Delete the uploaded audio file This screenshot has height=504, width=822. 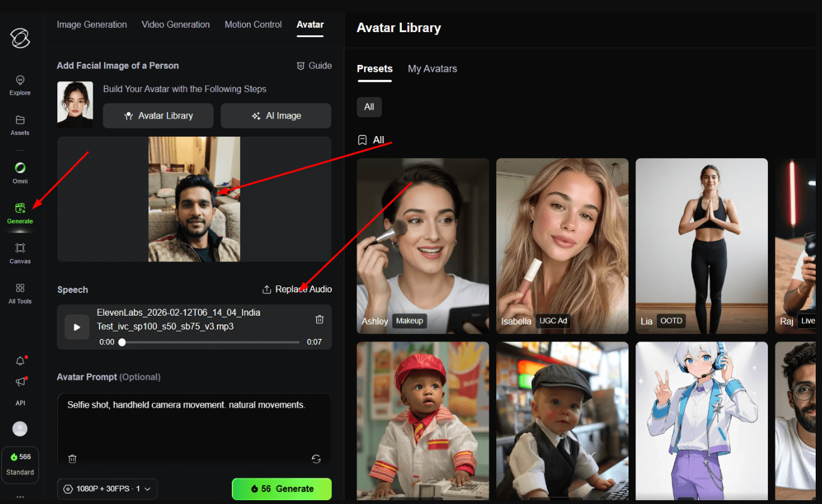319,319
